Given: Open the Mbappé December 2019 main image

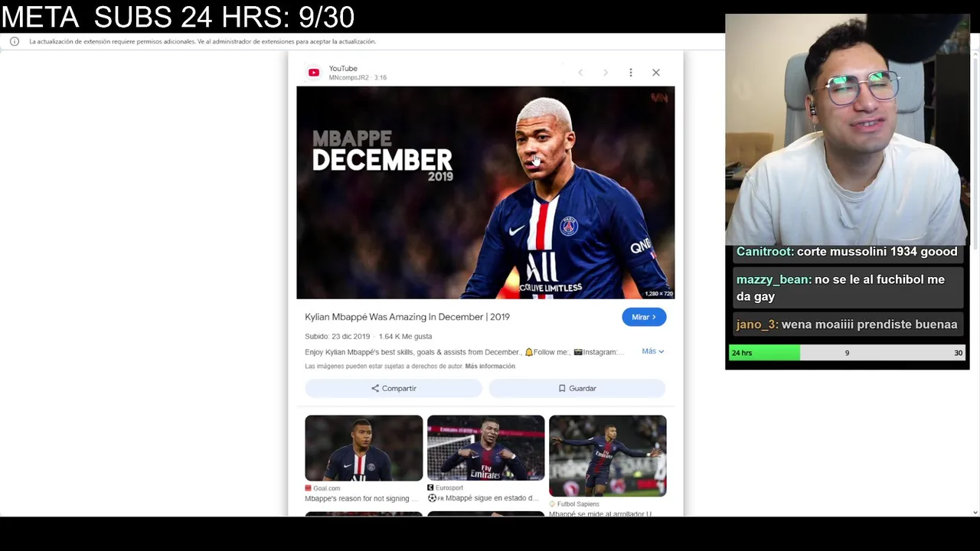Looking at the screenshot, I should tap(485, 192).
